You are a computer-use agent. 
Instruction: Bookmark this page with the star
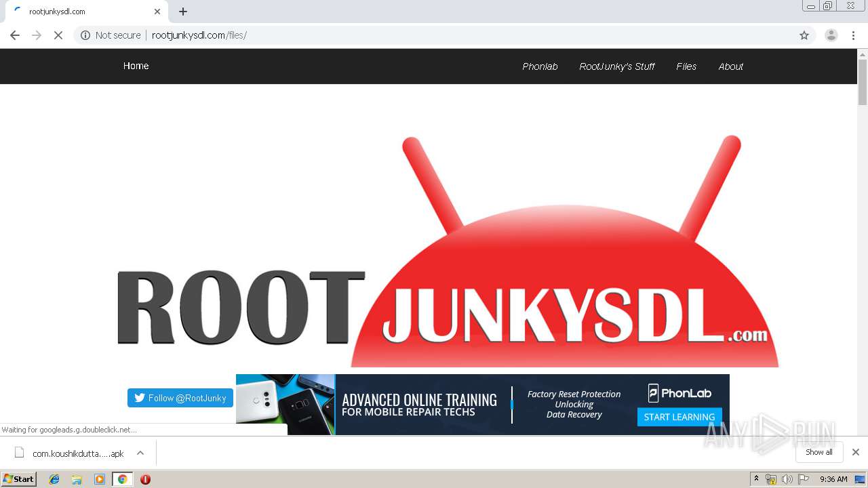tap(804, 35)
